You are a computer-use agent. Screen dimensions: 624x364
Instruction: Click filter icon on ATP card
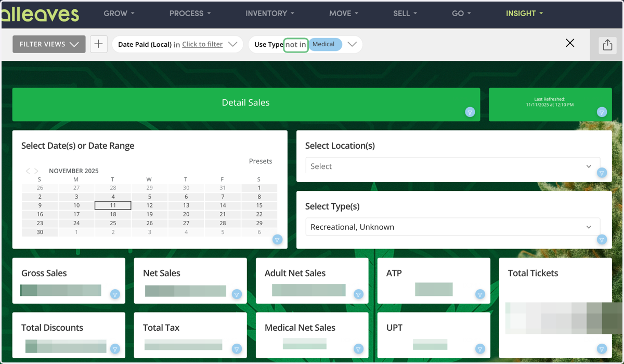click(x=480, y=294)
